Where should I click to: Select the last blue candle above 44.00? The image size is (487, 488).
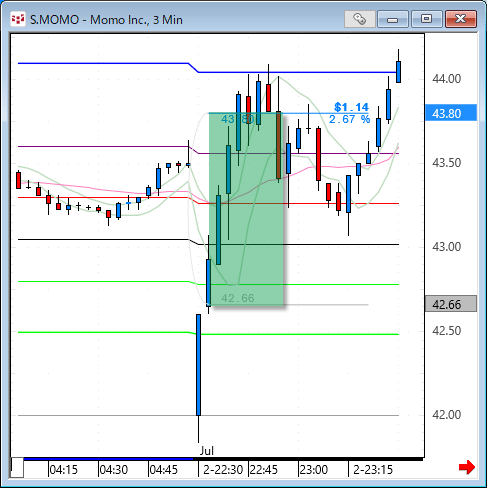[x=398, y=72]
